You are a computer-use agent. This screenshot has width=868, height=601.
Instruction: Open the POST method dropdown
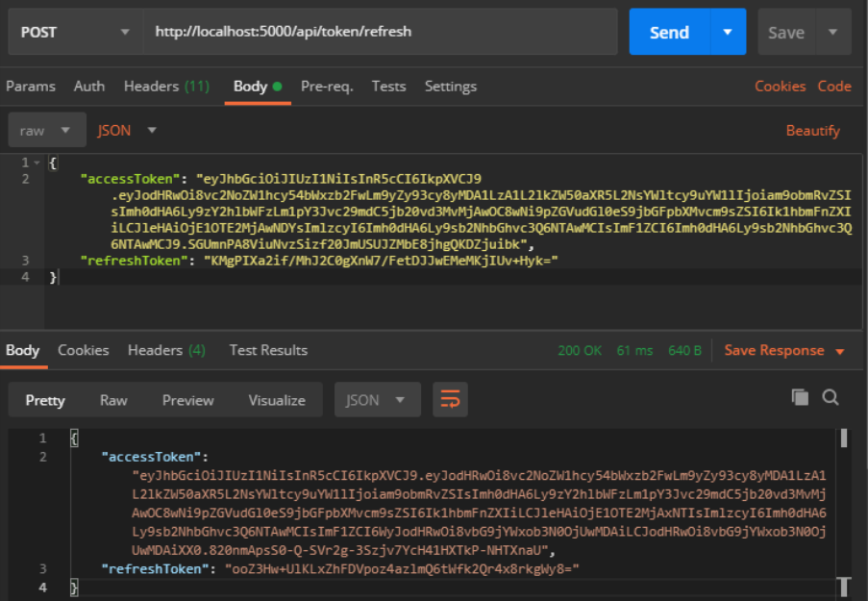pos(72,32)
